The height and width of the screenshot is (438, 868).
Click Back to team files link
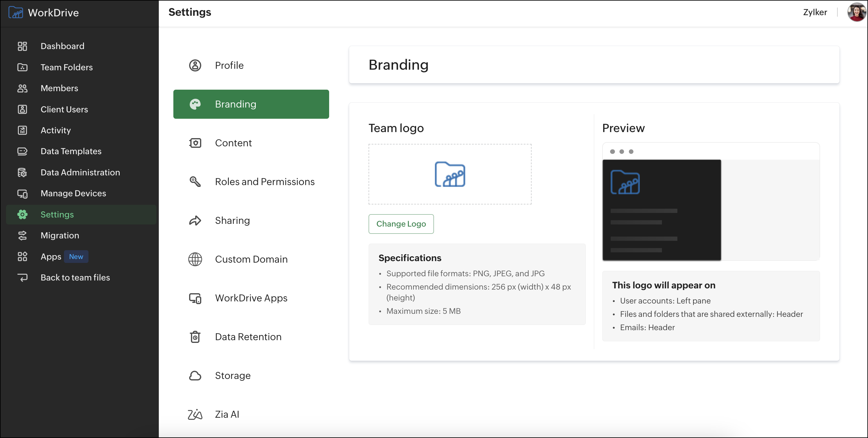click(x=75, y=277)
